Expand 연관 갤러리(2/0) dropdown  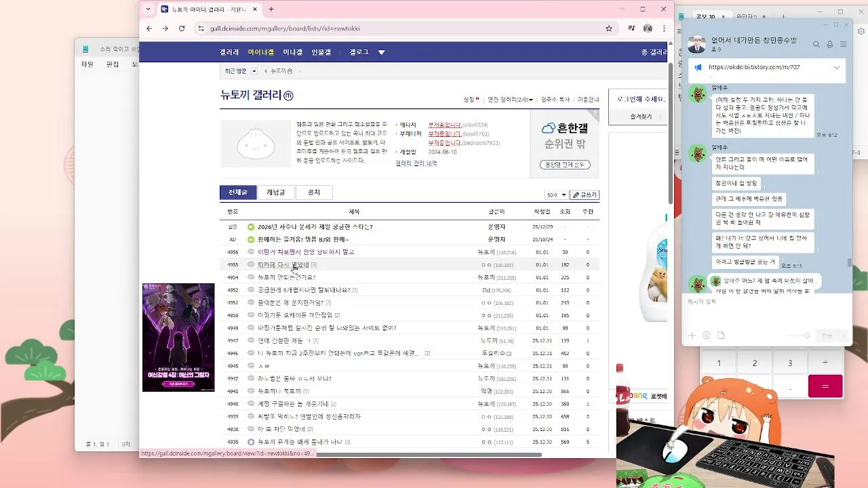[511, 100]
